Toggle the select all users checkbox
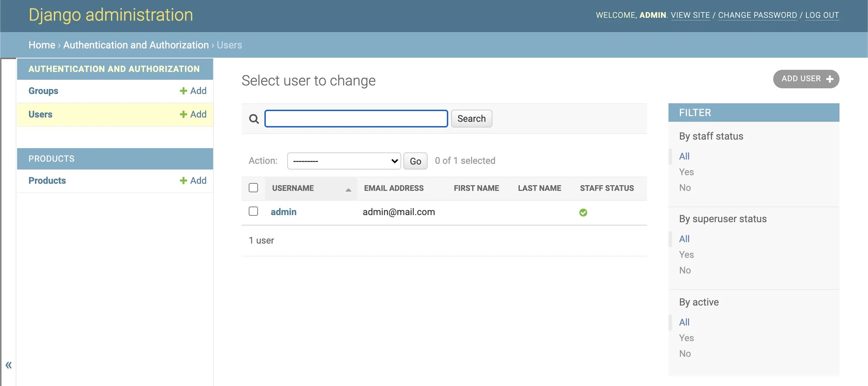 tap(254, 188)
